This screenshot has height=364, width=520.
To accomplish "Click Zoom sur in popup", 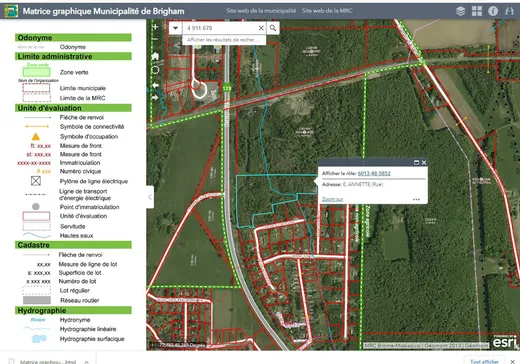I will pyautogui.click(x=332, y=199).
